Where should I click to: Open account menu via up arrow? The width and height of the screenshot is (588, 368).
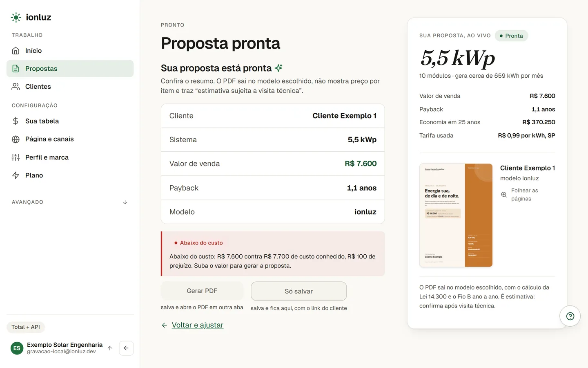[110, 348]
